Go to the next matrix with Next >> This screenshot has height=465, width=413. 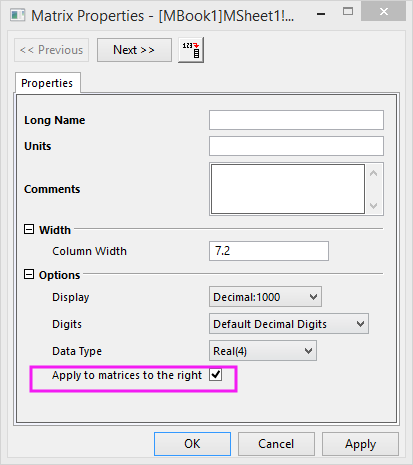click(134, 50)
